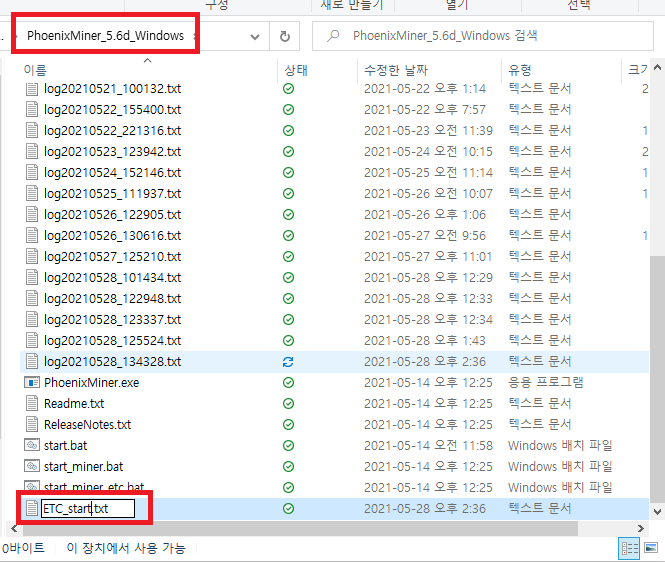Select file log20210528_101434.txt
This screenshot has height=562, width=665.
[x=112, y=277]
